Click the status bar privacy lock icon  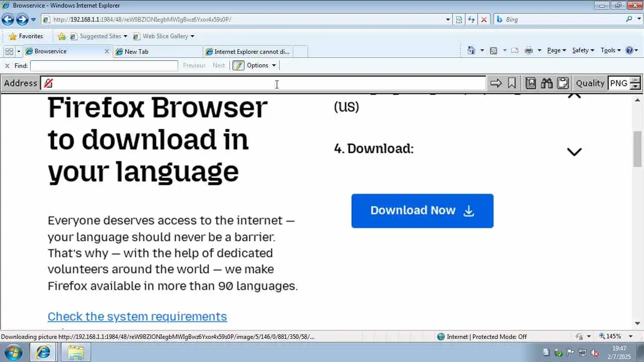click(580, 336)
